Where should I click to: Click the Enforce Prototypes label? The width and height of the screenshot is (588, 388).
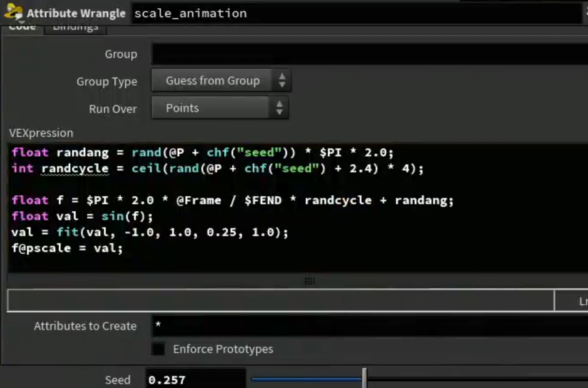[x=223, y=349]
